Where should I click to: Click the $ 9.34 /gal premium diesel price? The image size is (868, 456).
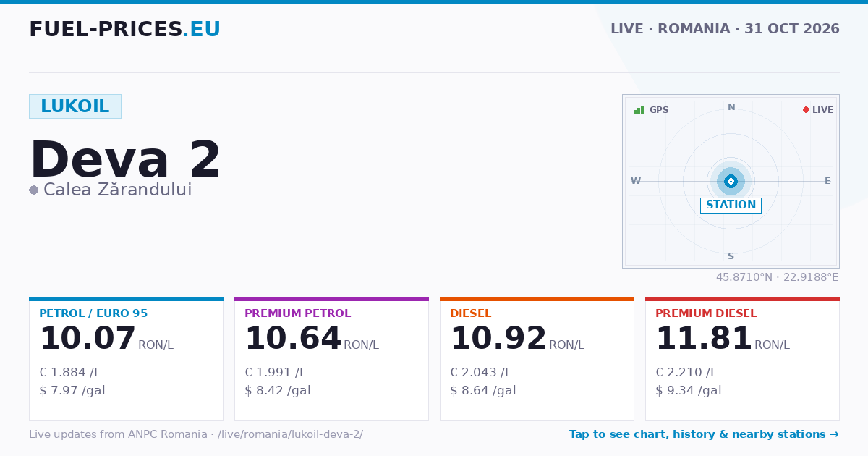pos(689,391)
